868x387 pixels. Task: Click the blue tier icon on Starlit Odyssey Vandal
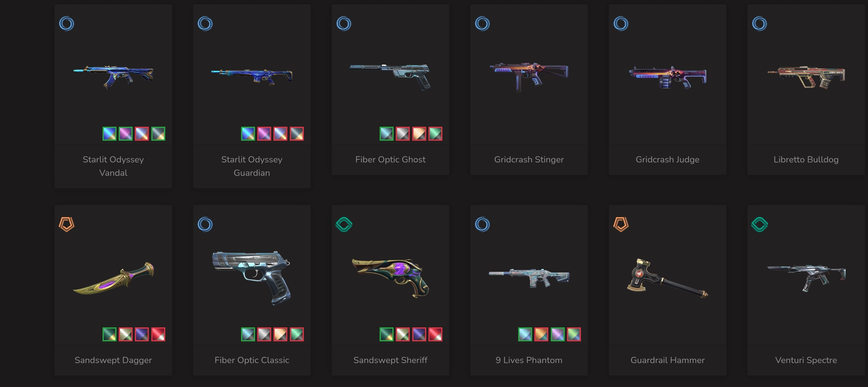coord(66,24)
